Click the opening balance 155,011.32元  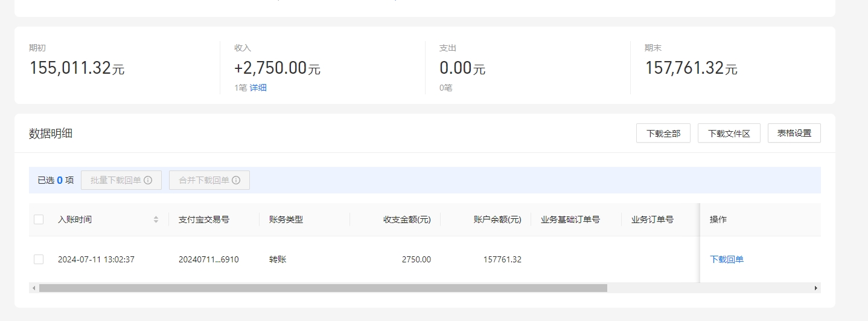coord(77,68)
